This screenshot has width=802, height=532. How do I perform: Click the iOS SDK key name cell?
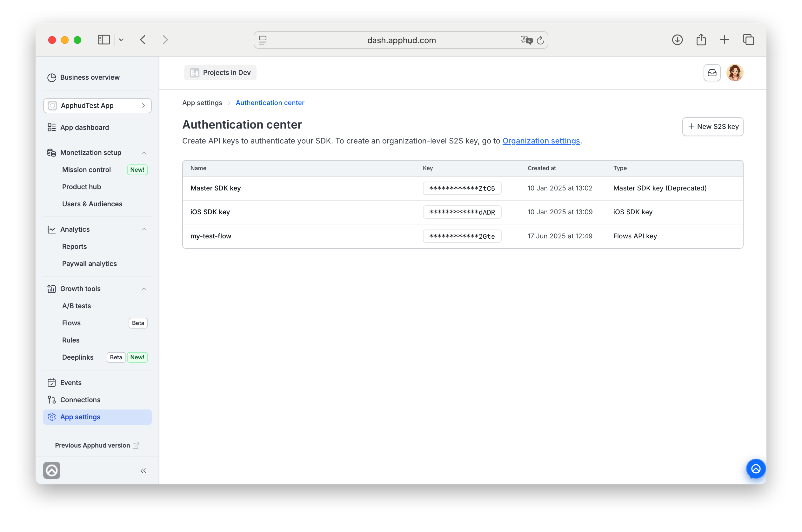pos(210,212)
